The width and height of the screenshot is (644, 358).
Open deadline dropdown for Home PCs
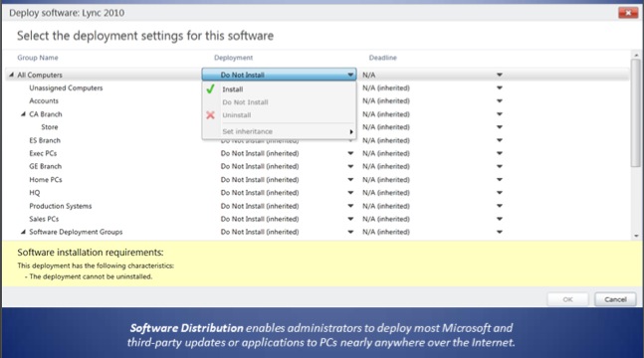point(500,179)
